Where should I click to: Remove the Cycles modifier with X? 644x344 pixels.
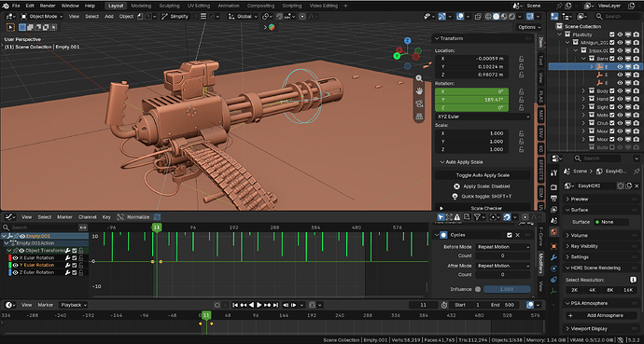point(517,235)
